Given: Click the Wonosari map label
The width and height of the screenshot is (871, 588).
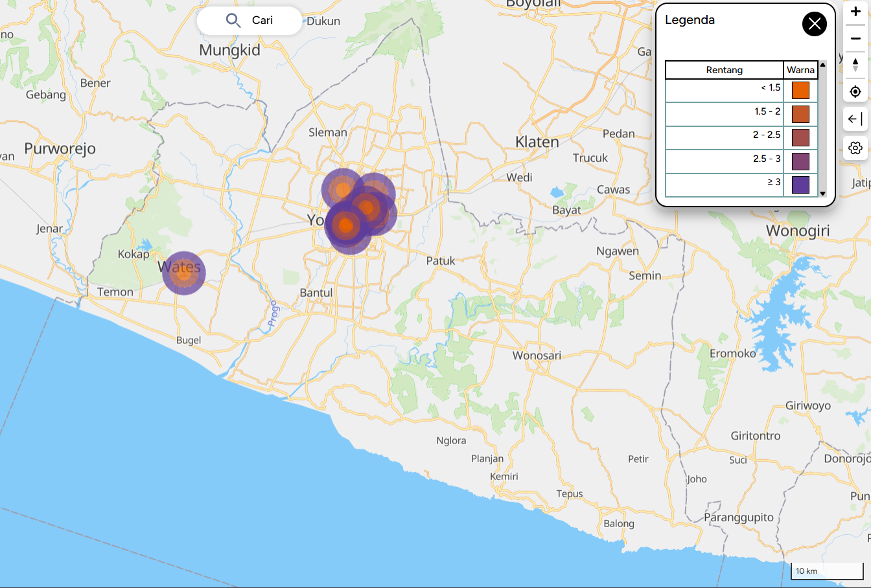Looking at the screenshot, I should pyautogui.click(x=537, y=356).
